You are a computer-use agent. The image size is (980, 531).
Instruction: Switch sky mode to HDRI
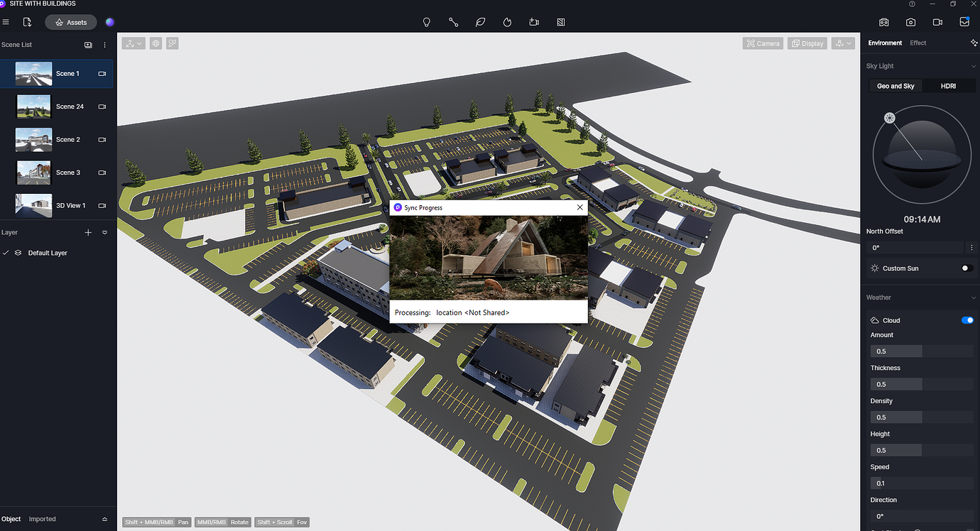(x=948, y=86)
